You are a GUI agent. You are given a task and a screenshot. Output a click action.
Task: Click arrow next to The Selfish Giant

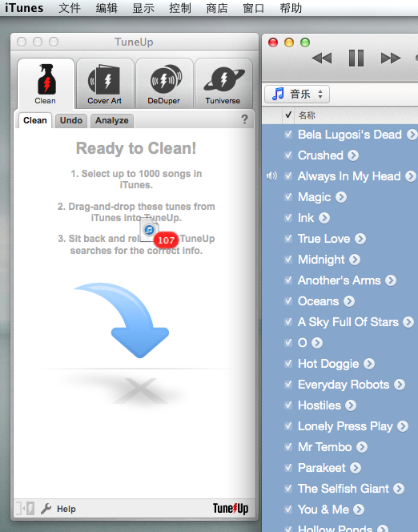(399, 489)
